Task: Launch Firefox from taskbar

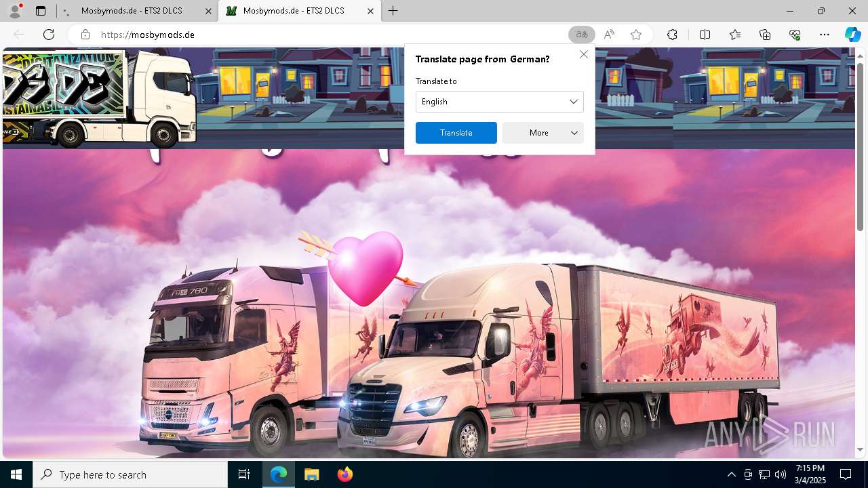Action: (x=345, y=474)
